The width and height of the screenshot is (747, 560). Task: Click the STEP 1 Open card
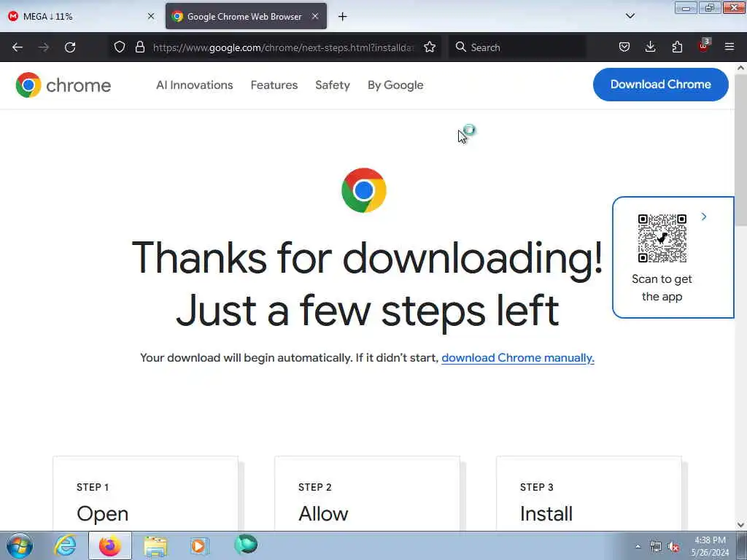pos(145,494)
